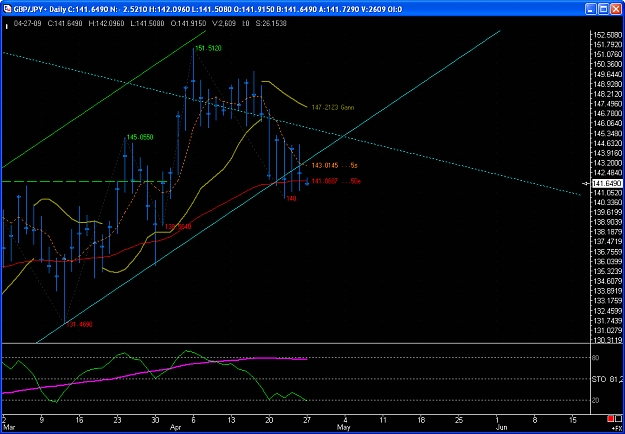The image size is (625, 434).
Task: Click the Apr month label on time axis
Action: point(177,427)
